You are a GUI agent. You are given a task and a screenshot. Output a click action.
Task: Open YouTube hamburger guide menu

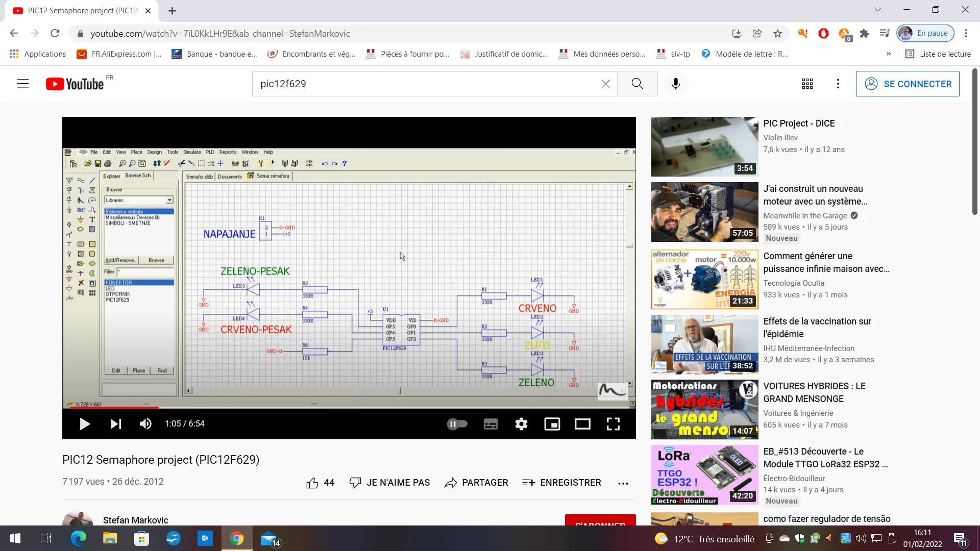[x=23, y=84]
